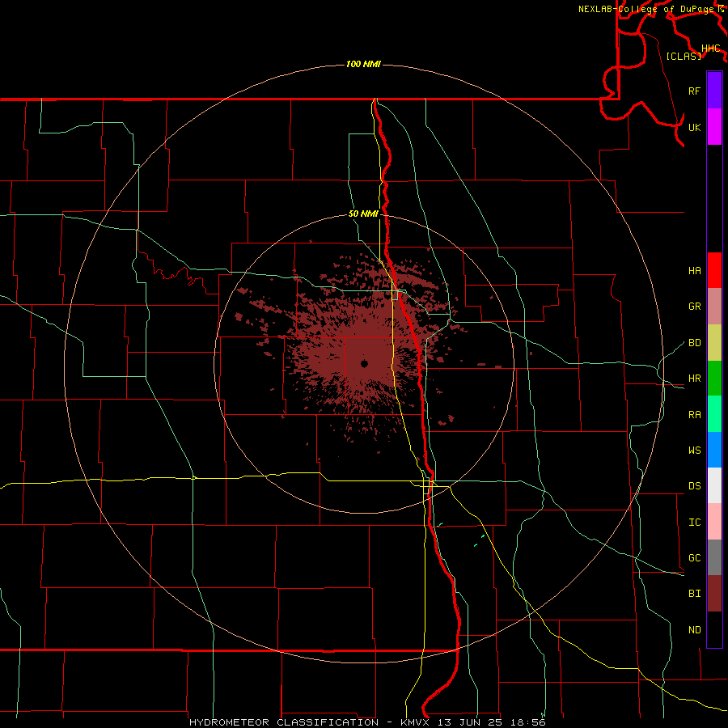Image resolution: width=728 pixels, height=728 pixels.
Task: Click the 50 NMI range ring label
Action: click(x=363, y=214)
